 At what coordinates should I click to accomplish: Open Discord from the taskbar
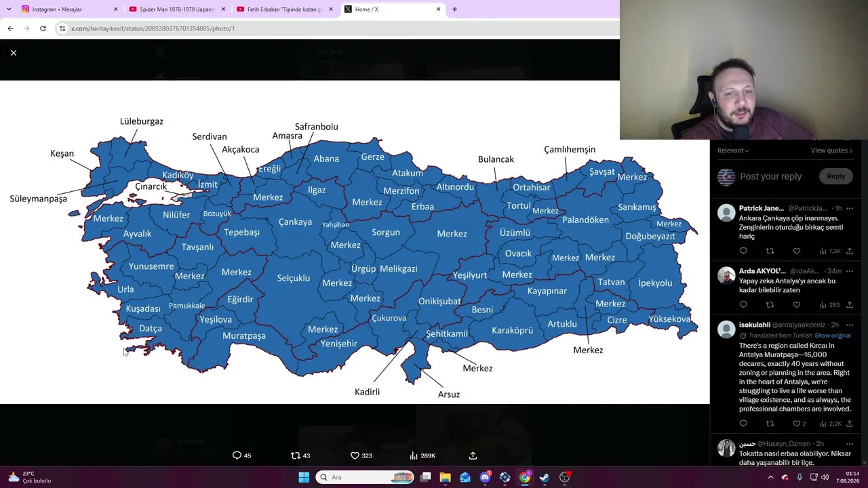point(485,477)
